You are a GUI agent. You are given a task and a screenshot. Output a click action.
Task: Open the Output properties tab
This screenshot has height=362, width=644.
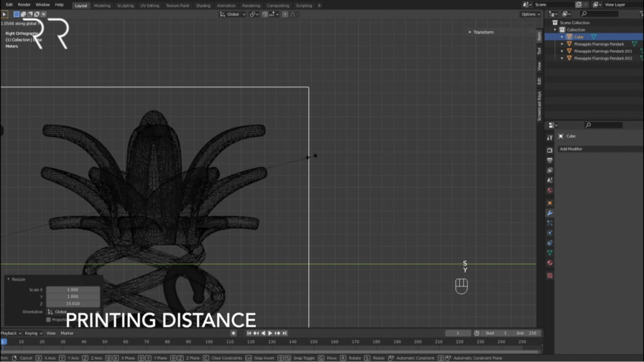pyautogui.click(x=550, y=161)
